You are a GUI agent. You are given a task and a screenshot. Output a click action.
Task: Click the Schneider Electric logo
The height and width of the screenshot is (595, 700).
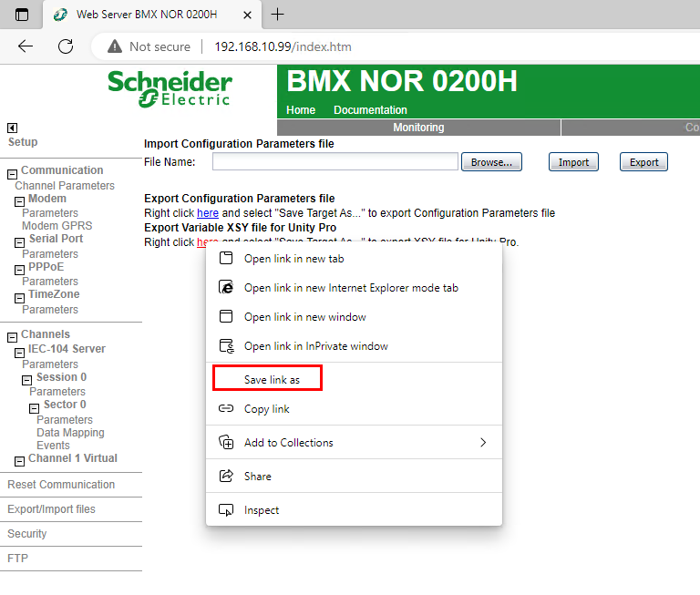170,88
